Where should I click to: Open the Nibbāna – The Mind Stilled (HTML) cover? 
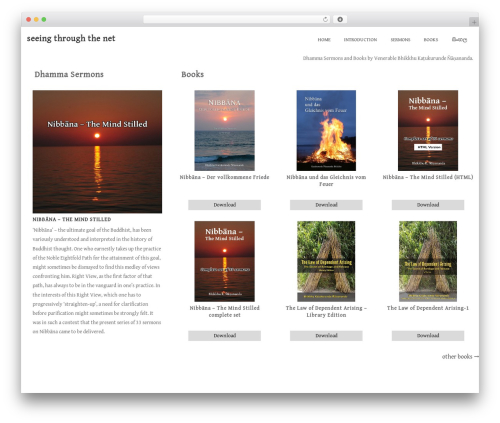(x=428, y=130)
